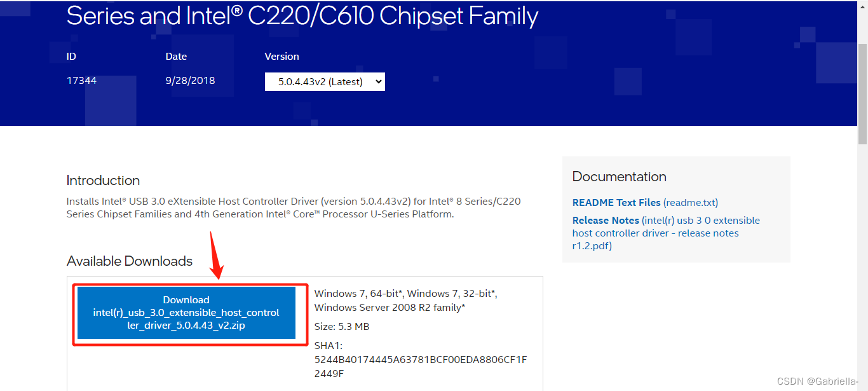The width and height of the screenshot is (868, 391).
Task: Click the vertical scrollbar thumb
Action: pos(863,70)
